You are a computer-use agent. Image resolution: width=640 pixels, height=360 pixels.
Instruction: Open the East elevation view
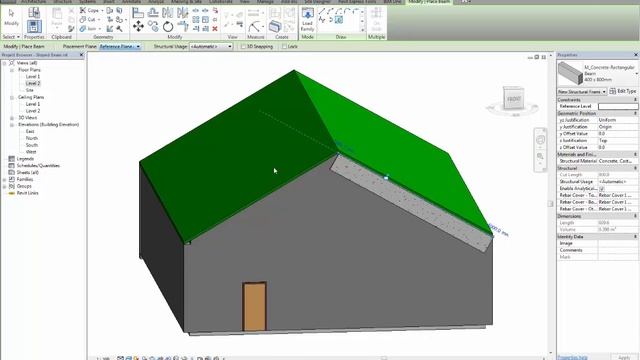pos(30,131)
